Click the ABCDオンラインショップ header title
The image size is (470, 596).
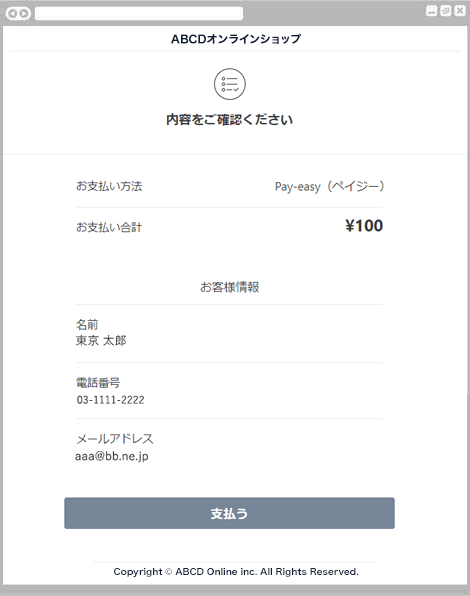click(x=236, y=39)
